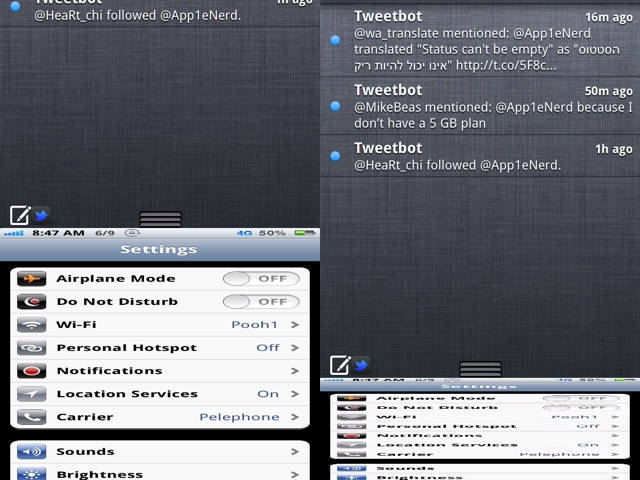
Task: Tap the chevron on the full-size Personal Hotspot row
Action: (295, 348)
